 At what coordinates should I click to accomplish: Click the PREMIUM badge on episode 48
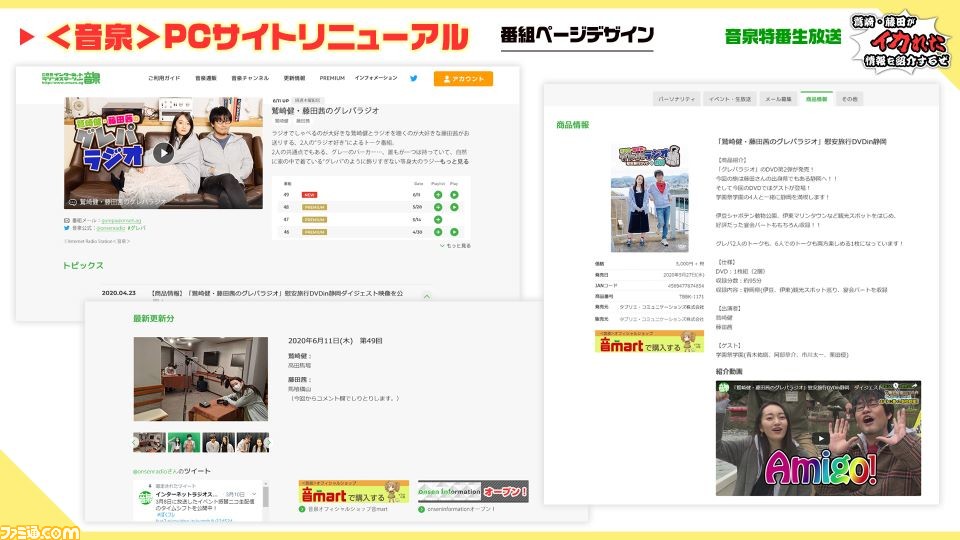coord(314,207)
